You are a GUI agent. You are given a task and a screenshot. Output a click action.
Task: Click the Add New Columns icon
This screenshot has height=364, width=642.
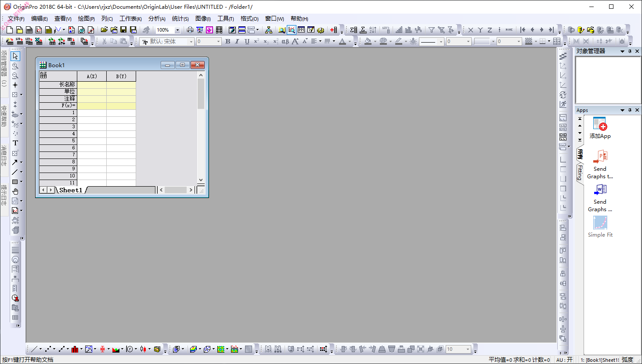[x=334, y=30]
